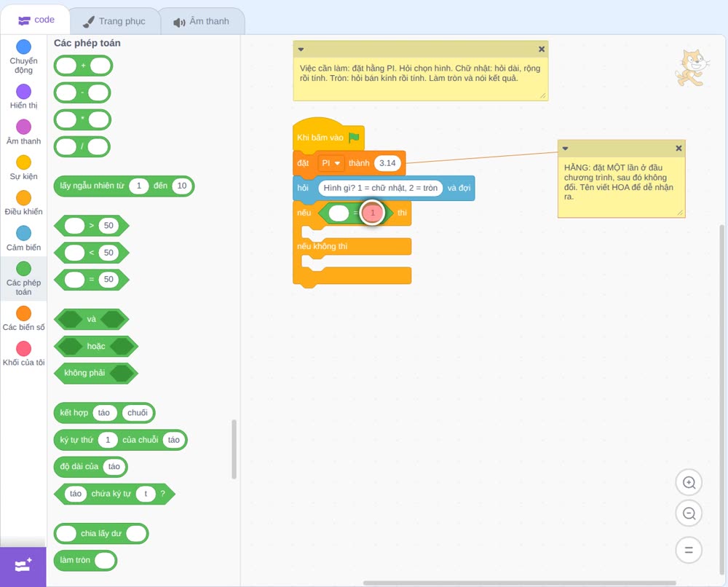
Task: Open the Khối của tôi category
Action: (24, 353)
